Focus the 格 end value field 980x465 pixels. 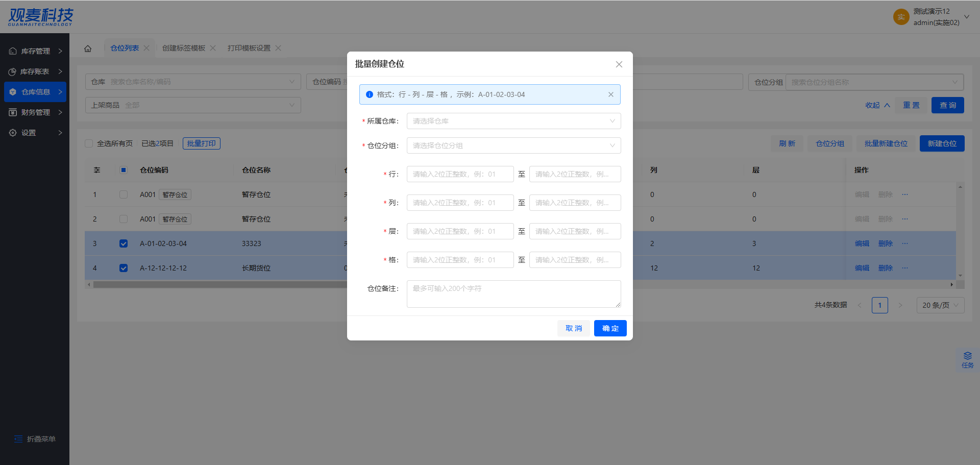pyautogui.click(x=575, y=260)
